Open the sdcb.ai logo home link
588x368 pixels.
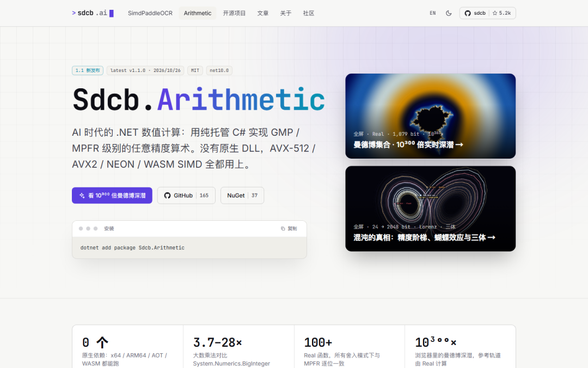[93, 13]
